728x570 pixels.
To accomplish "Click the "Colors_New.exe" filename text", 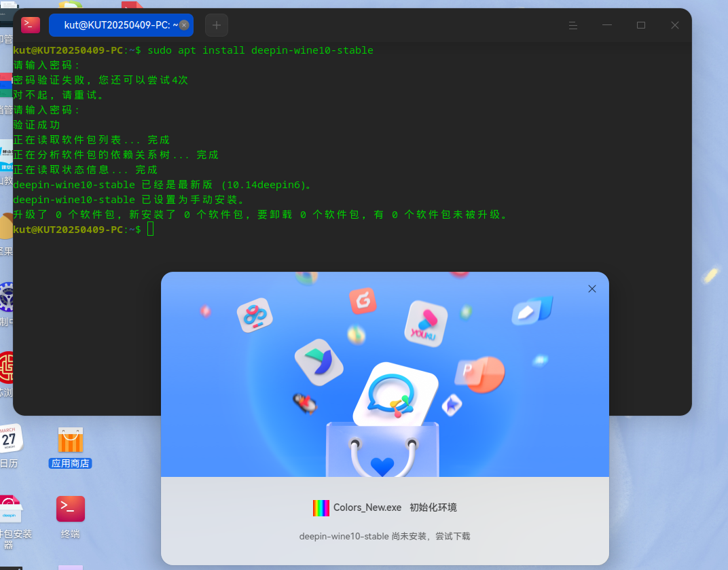I will click(367, 507).
